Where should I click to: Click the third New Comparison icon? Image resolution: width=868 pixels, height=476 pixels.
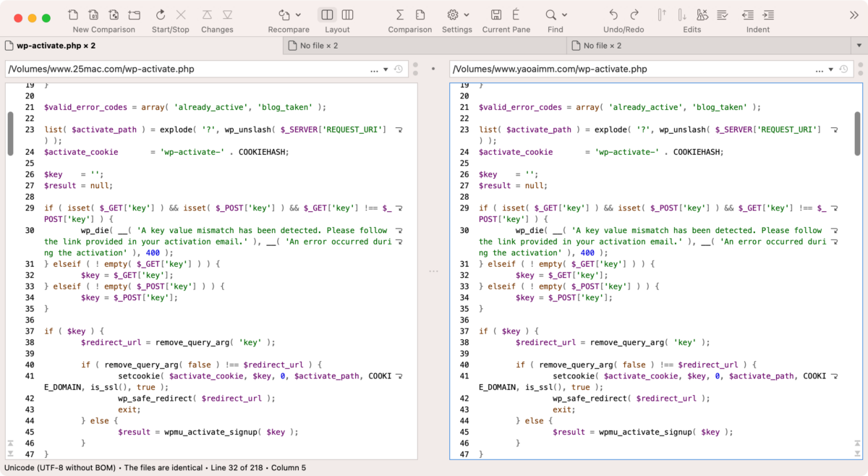[x=114, y=14]
